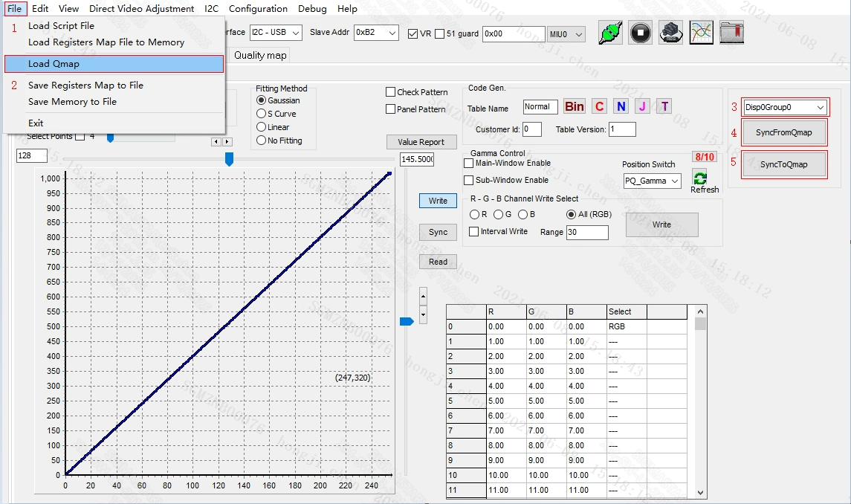Screen dimensions: 851x504
Task: Open the curve graph icon tool
Action: (701, 33)
